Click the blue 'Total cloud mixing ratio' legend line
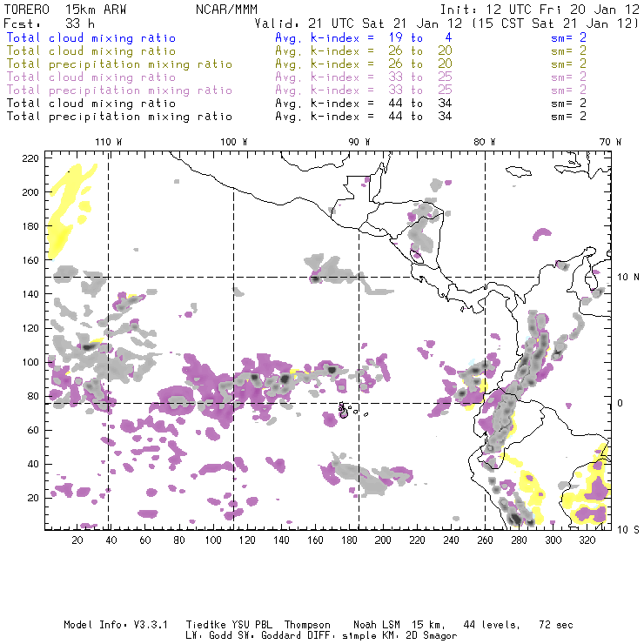644x644 pixels. click(91, 37)
